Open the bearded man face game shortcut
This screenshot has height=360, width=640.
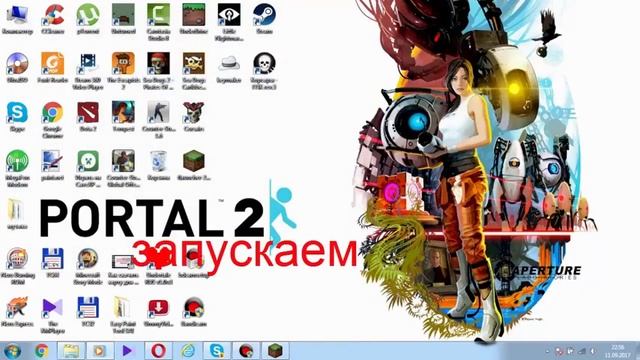(88, 259)
